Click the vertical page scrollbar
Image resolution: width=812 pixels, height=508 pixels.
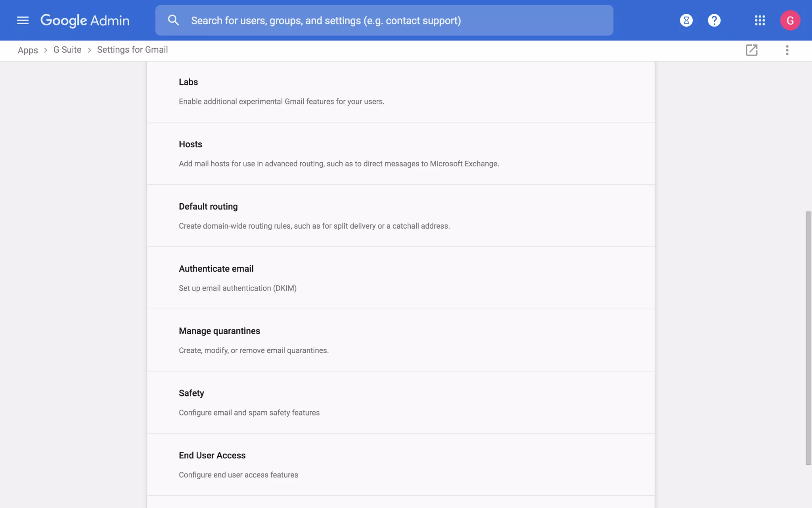808,337
